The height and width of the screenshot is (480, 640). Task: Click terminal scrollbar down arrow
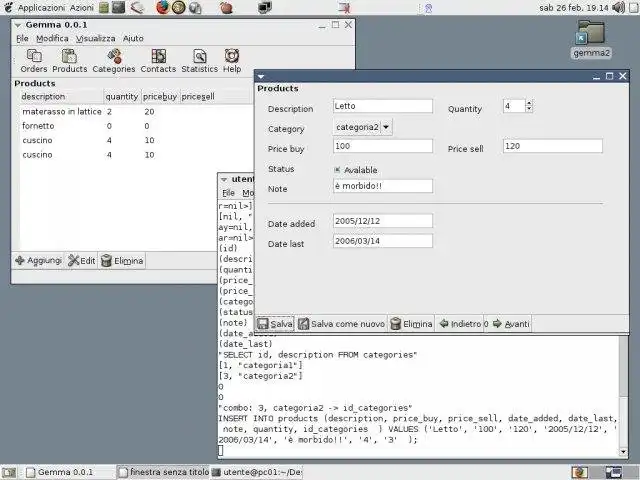click(623, 452)
